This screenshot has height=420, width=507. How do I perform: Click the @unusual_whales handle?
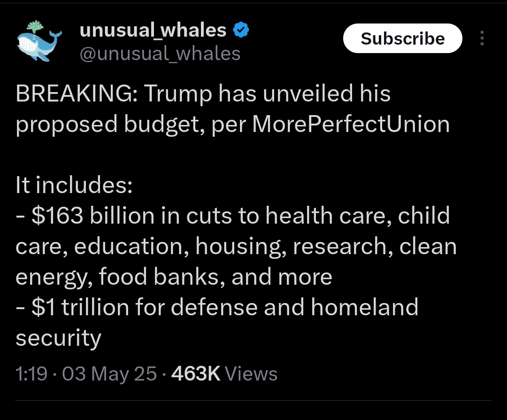160,54
